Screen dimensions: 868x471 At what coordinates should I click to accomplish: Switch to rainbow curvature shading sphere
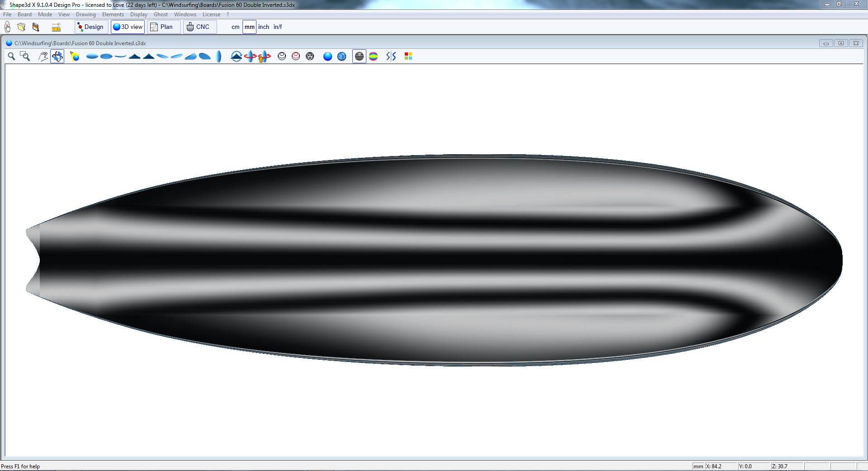click(373, 56)
